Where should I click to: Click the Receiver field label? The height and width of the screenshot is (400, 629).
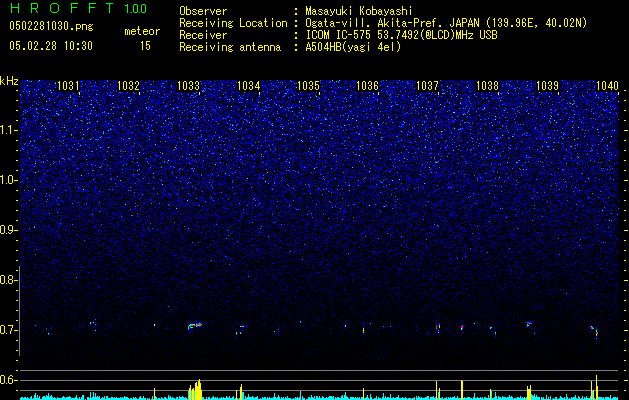click(203, 35)
